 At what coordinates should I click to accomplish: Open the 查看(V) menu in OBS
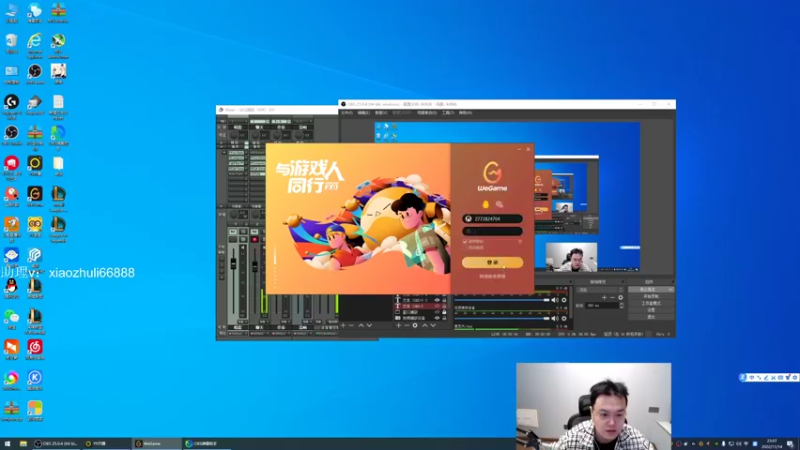tap(381, 113)
